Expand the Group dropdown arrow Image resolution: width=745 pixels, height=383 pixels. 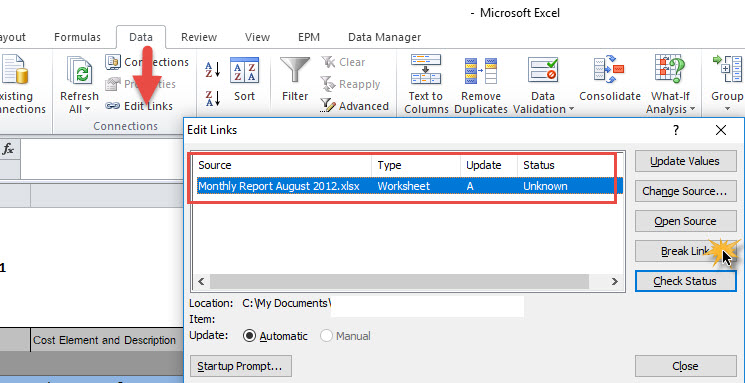point(727,109)
